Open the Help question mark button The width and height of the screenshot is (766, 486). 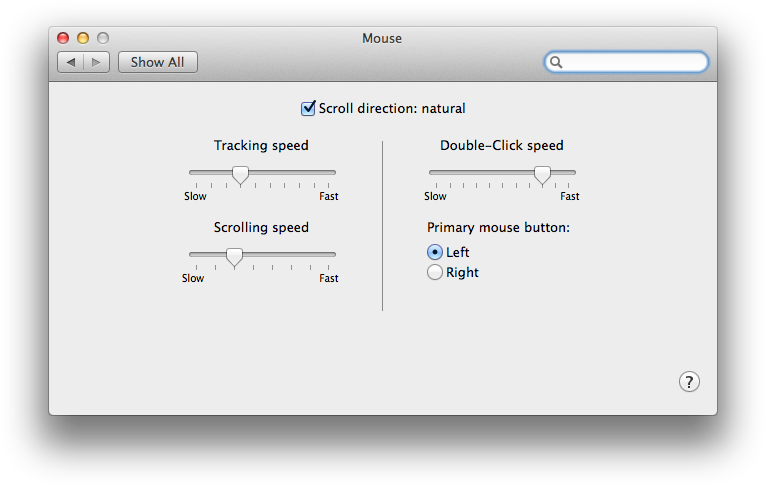point(689,381)
